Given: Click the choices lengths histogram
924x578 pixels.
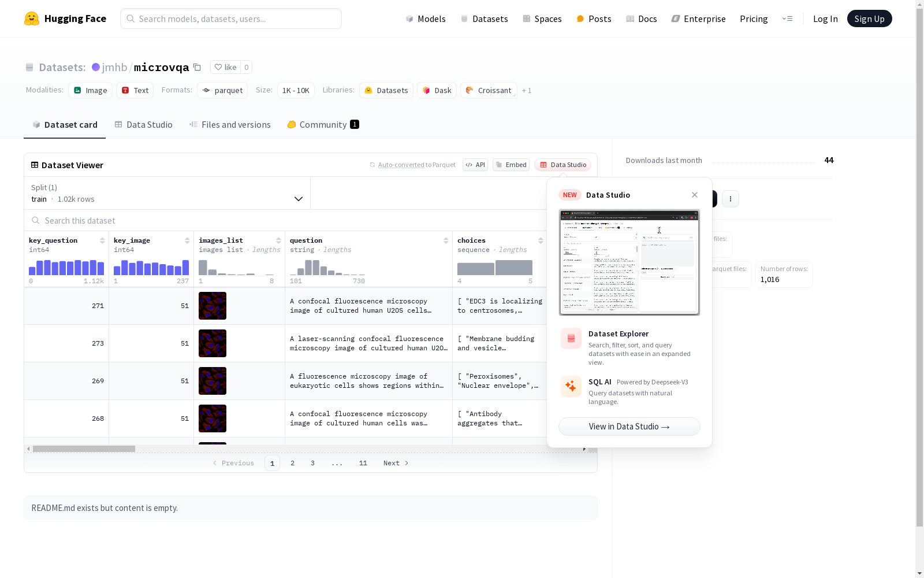Looking at the screenshot, I should coord(495,268).
